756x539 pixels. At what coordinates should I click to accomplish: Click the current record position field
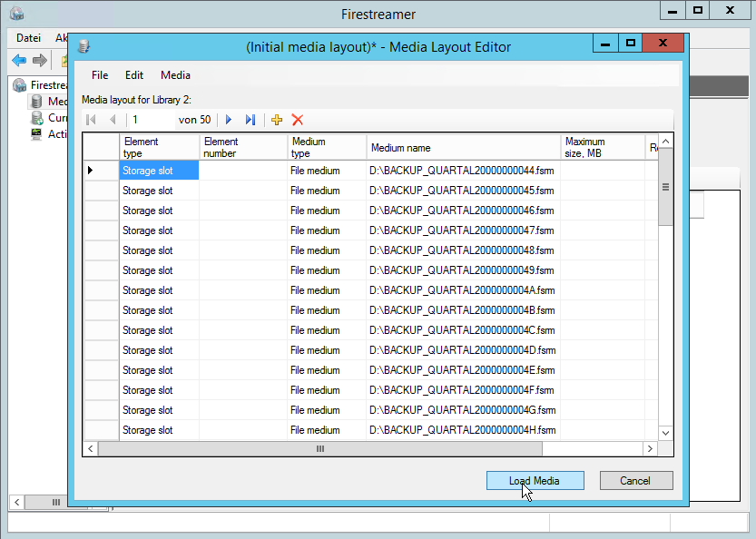pos(150,120)
